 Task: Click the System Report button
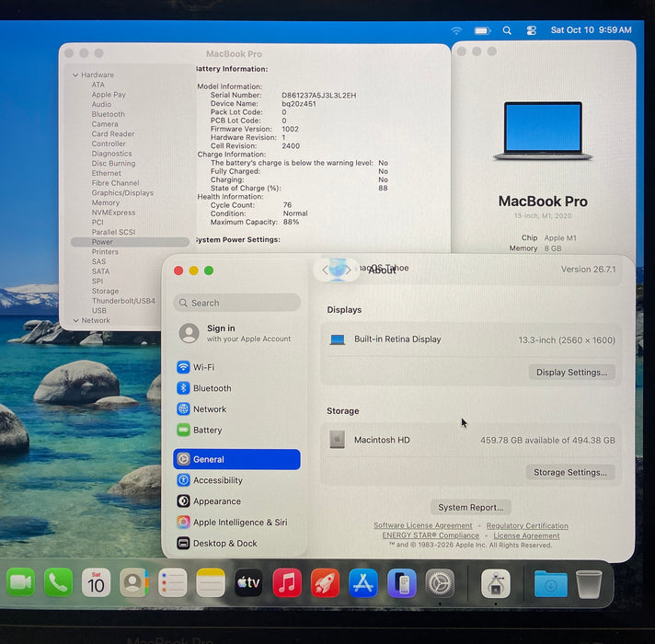pyautogui.click(x=471, y=508)
